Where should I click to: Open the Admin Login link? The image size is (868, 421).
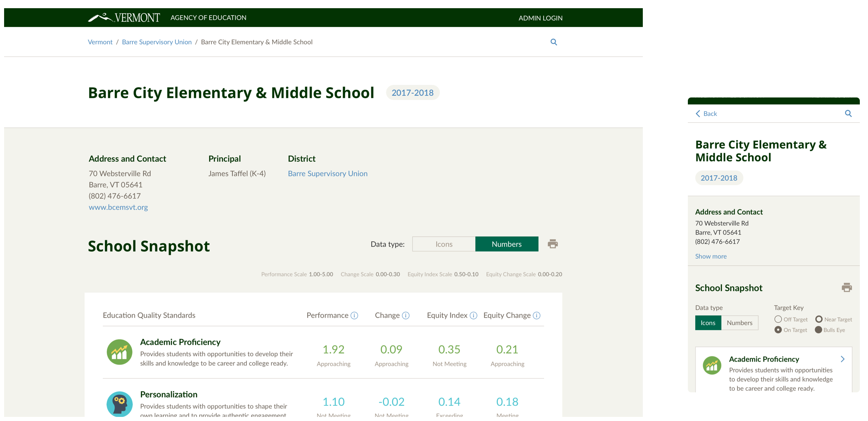tap(540, 18)
